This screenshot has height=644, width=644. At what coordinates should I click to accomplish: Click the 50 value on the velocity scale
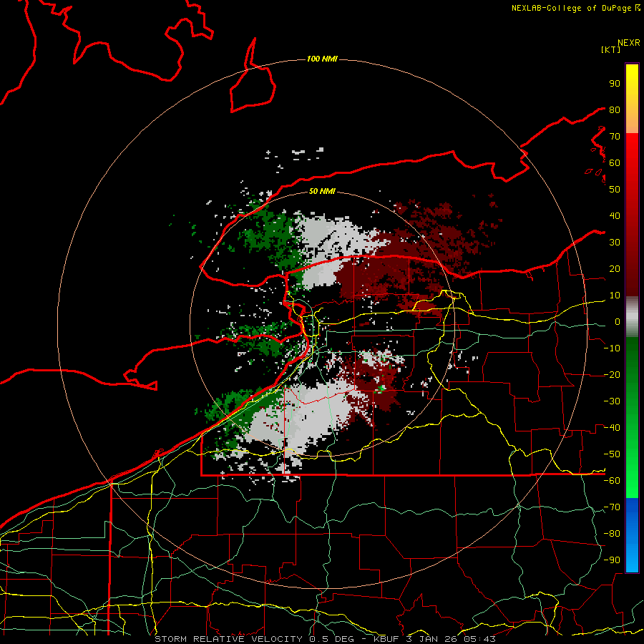click(615, 190)
